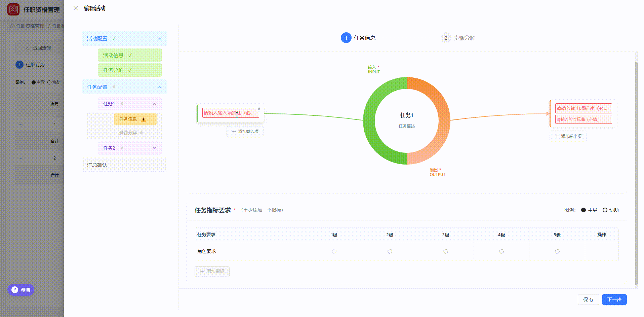The image size is (644, 317).
Task: Click the back arrow next to 返回查询
Action: pos(28,48)
